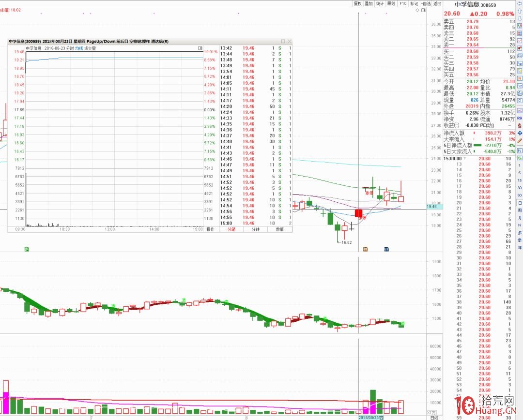Expand the dropdown triangle next to 15:00:00
The width and height of the screenshot is (523, 420).
(465, 159)
